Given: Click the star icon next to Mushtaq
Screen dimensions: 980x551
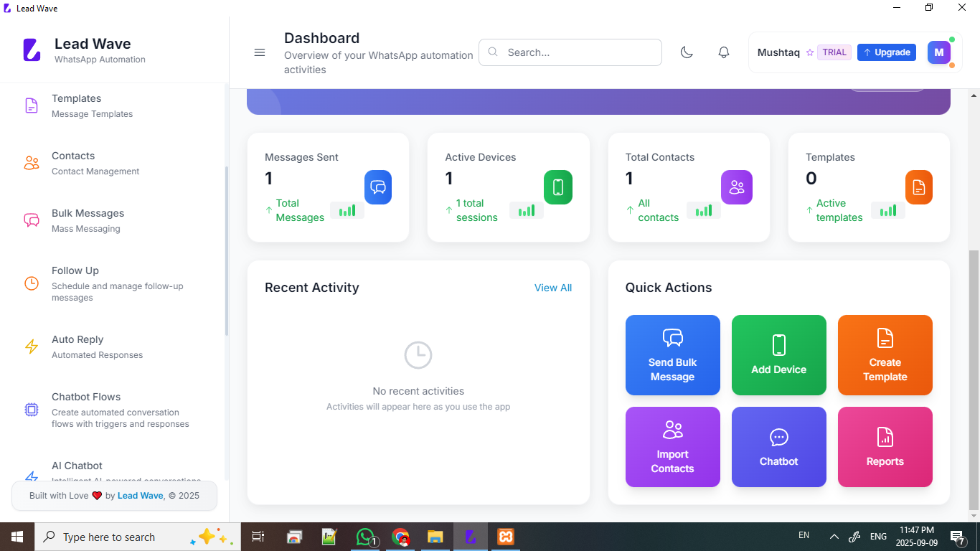Looking at the screenshot, I should [x=810, y=52].
